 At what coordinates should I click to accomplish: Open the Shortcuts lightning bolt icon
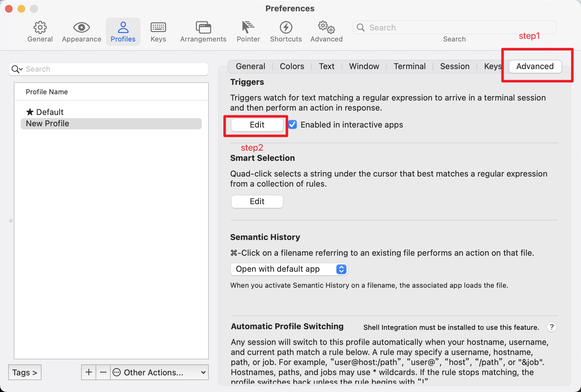coord(286,28)
